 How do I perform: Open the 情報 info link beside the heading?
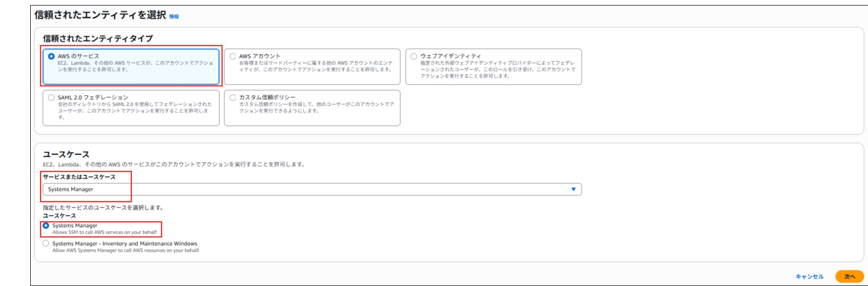(x=174, y=17)
